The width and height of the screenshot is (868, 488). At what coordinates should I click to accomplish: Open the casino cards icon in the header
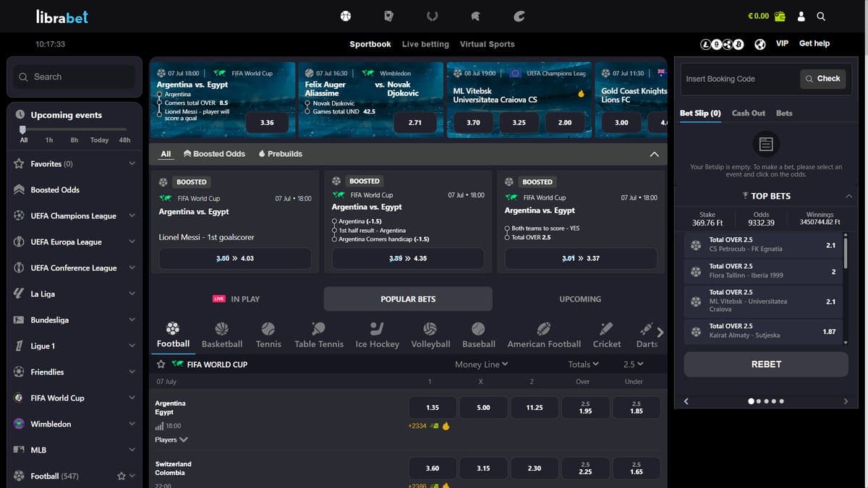389,16
